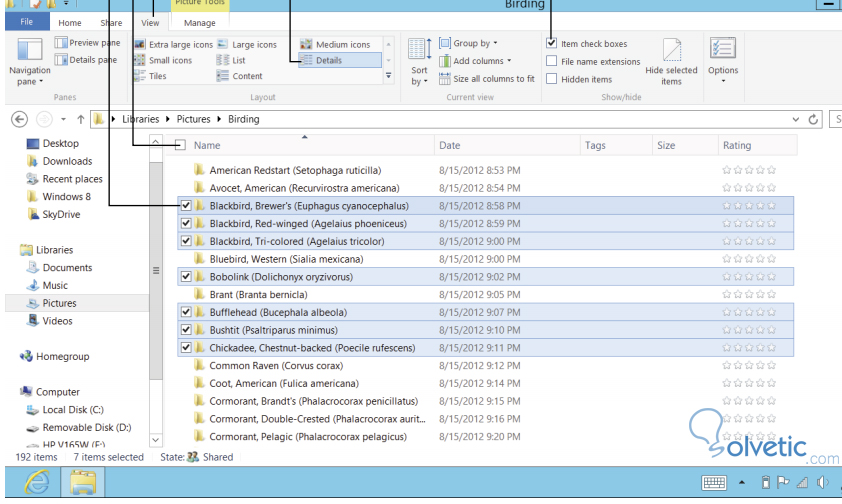This screenshot has height=504, width=842.
Task: Expand the Layout gallery more arrow
Action: click(x=388, y=76)
